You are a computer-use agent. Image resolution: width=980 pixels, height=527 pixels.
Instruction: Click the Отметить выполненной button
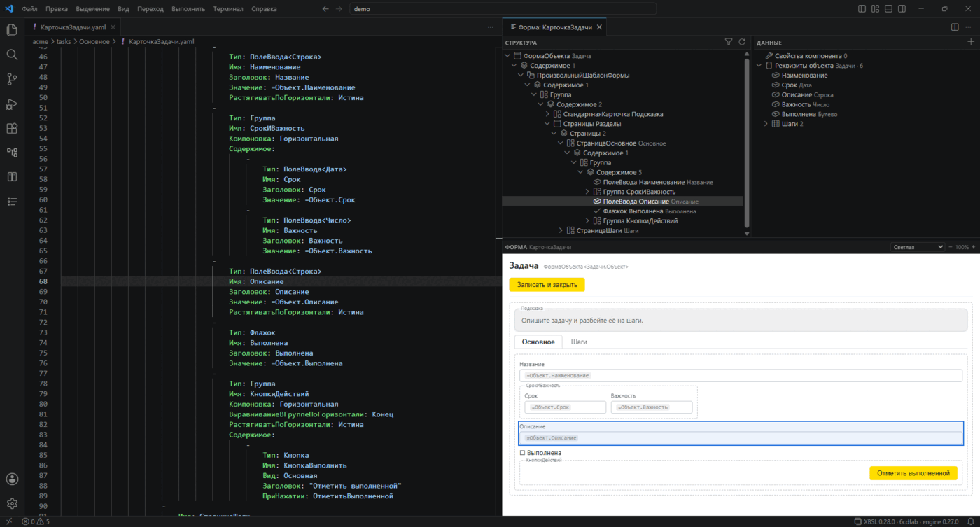913,473
